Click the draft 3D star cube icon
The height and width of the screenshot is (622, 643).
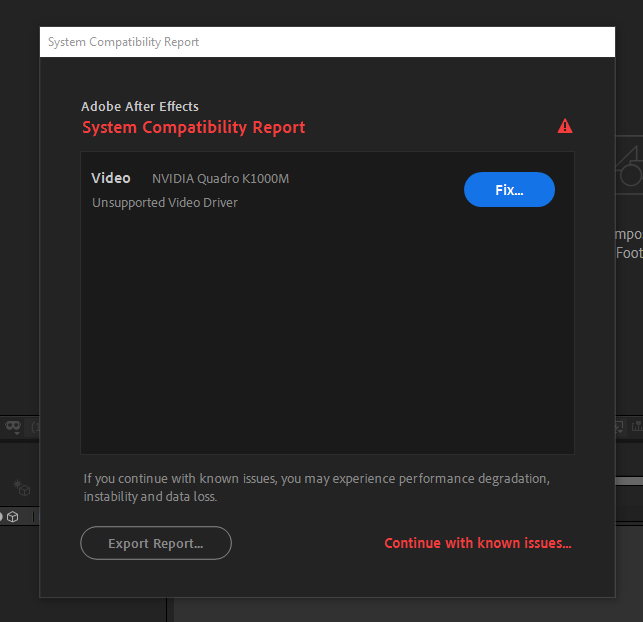pos(22,488)
